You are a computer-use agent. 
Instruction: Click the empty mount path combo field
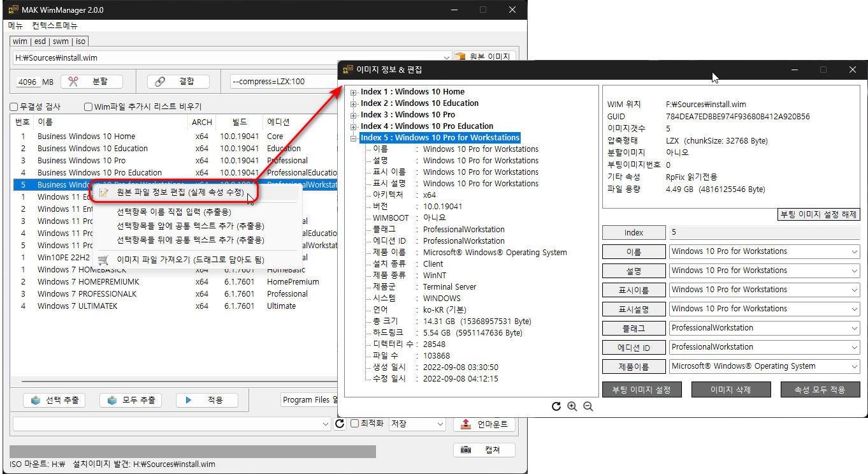tap(171, 424)
